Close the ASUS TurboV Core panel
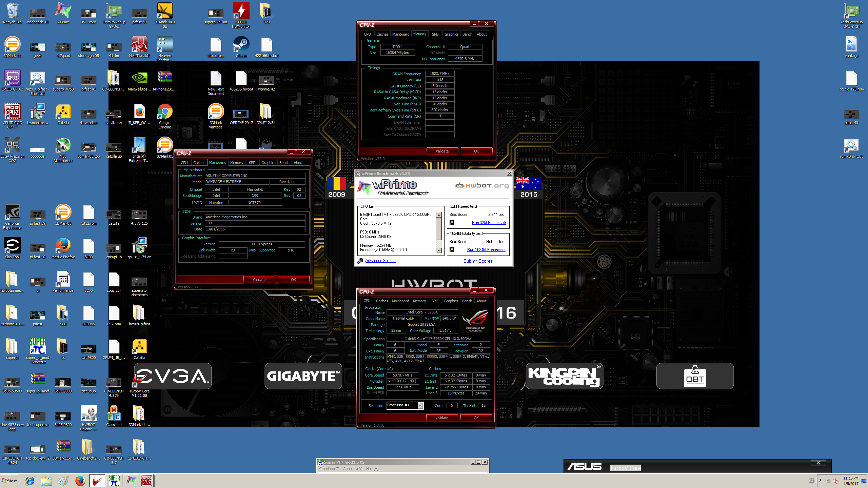The width and height of the screenshot is (868, 488). click(818, 463)
